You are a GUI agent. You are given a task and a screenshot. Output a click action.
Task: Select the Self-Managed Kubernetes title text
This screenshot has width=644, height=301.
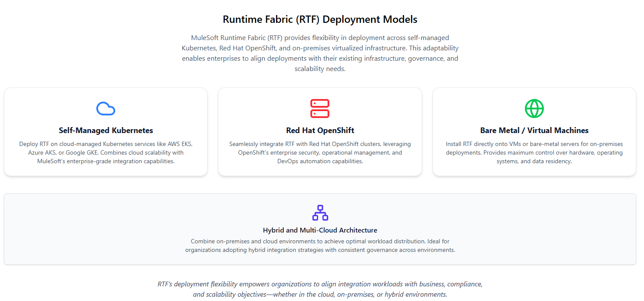click(x=105, y=130)
